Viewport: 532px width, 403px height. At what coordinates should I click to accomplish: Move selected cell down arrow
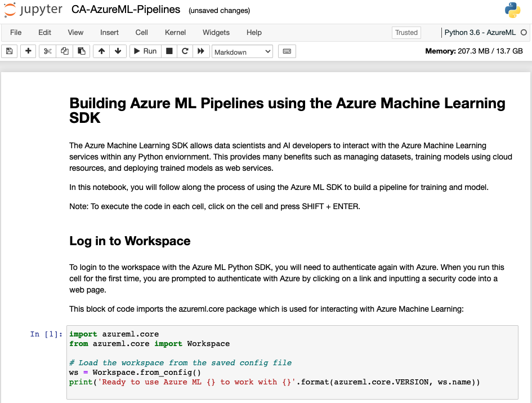(x=118, y=51)
